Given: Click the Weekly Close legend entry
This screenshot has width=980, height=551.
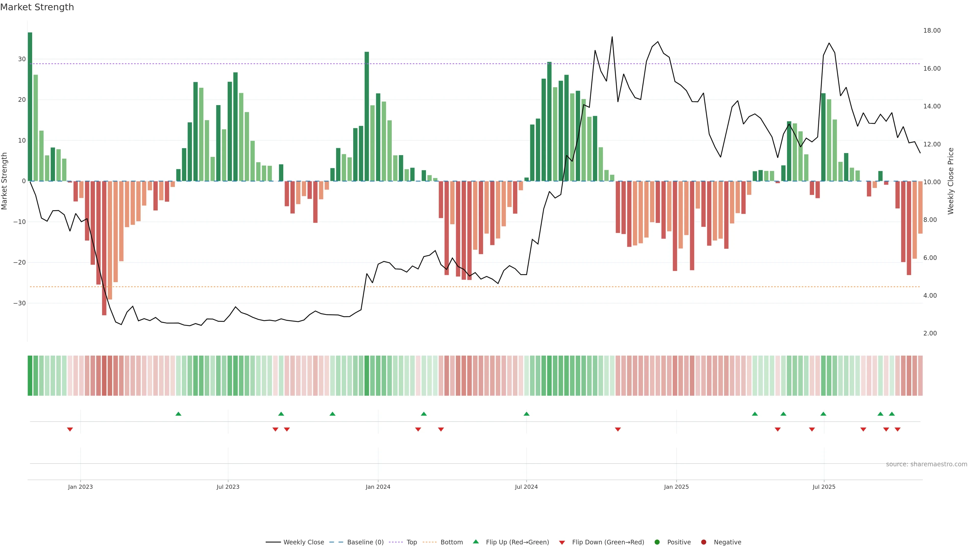Looking at the screenshot, I should tap(303, 542).
